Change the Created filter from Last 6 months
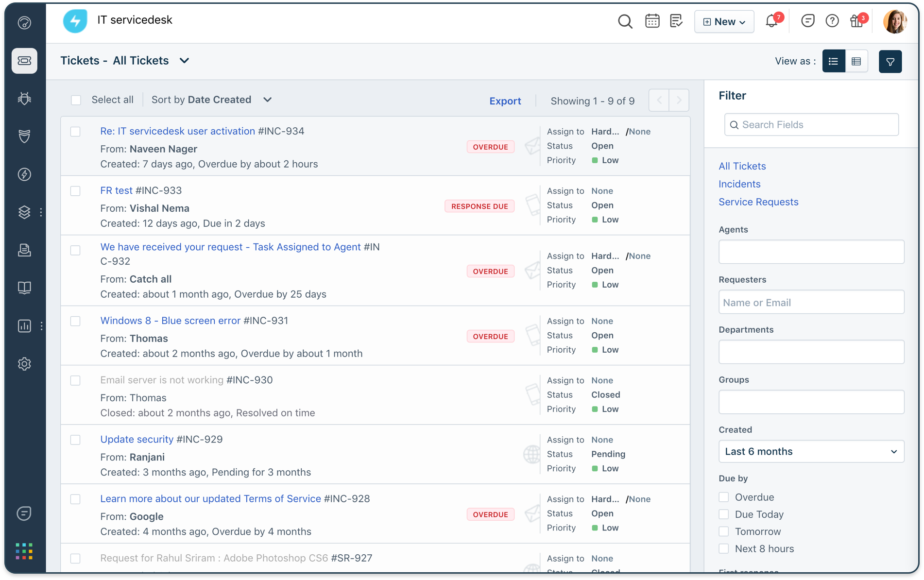 click(x=810, y=451)
